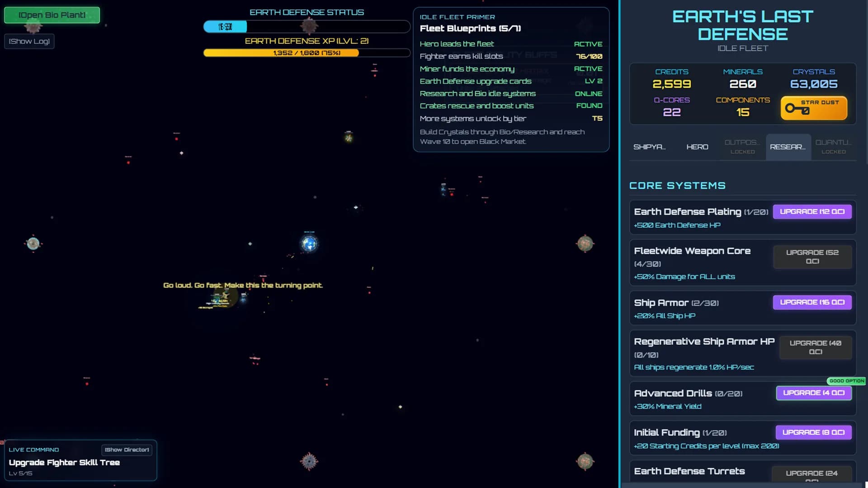Upgrade Ship Armor
Screen dimensions: 868x488
point(812,302)
